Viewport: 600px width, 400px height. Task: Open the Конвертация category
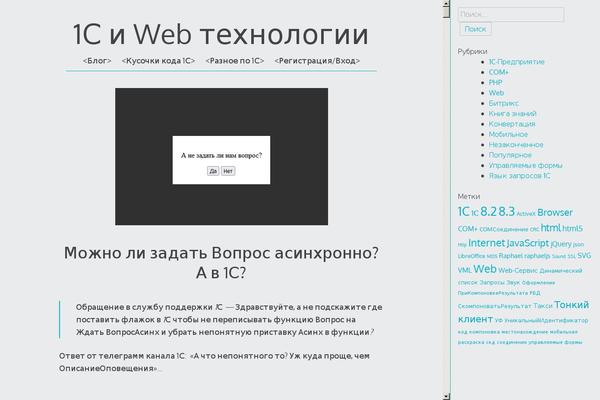(x=512, y=124)
